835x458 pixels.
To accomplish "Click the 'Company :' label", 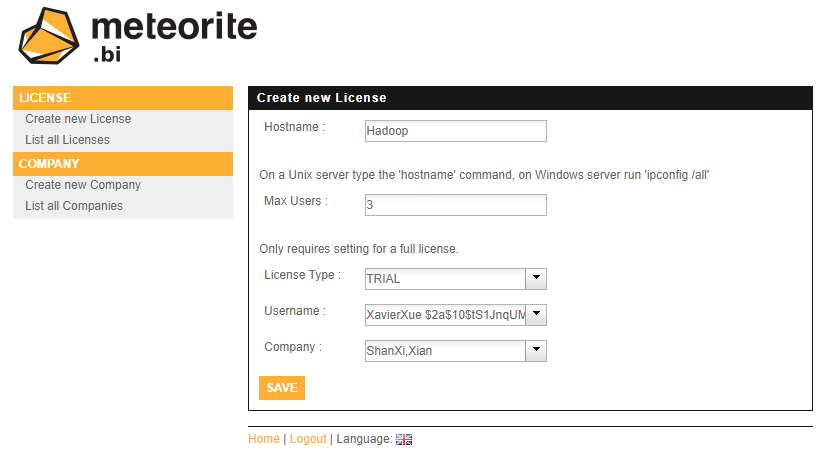I will point(293,347).
